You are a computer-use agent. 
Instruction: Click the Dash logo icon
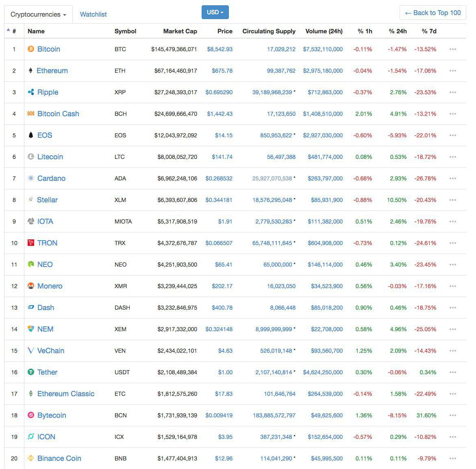click(30, 307)
